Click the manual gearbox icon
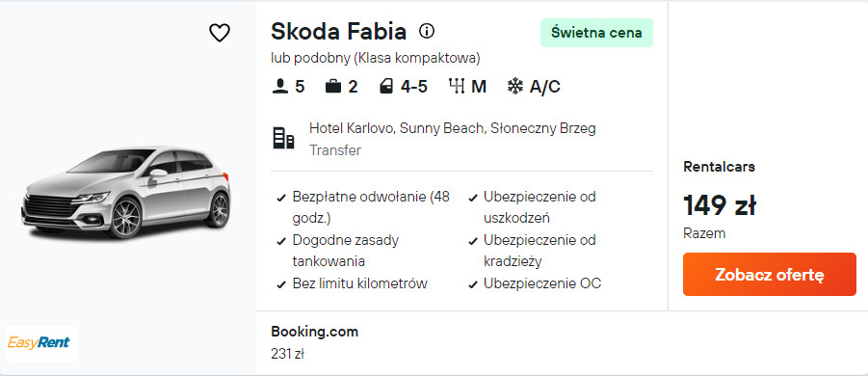This screenshot has height=376, width=868. coord(456,87)
